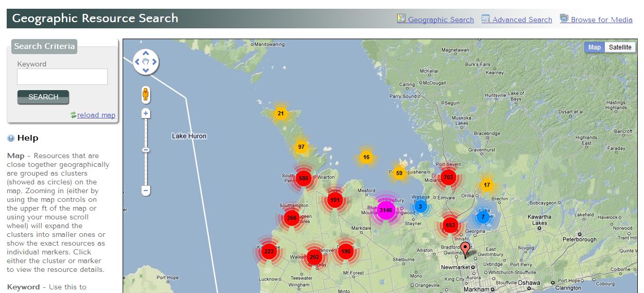Open the red cluster marked 586

303,178
